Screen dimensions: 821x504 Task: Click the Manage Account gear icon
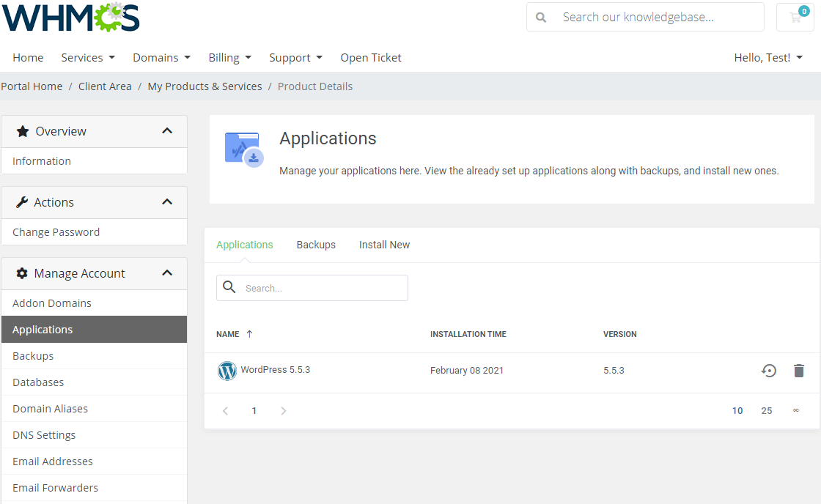22,273
